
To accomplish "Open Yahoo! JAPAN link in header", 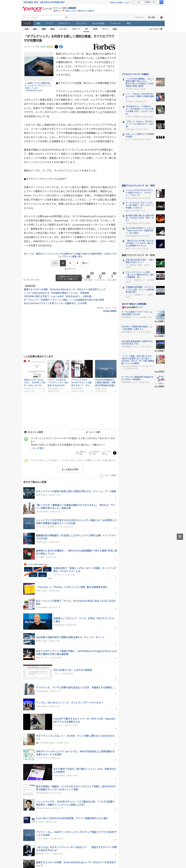I will 116,2.
